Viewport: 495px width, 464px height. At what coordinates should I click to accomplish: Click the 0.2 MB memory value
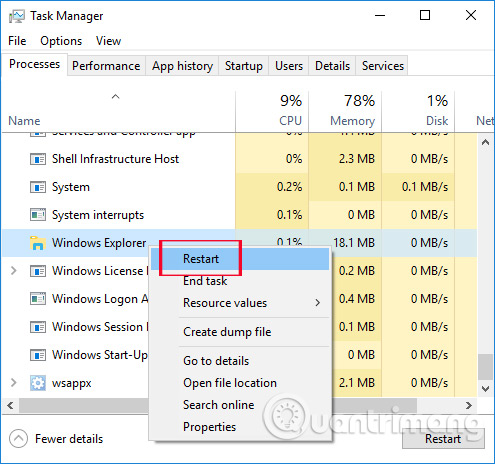[x=357, y=271]
